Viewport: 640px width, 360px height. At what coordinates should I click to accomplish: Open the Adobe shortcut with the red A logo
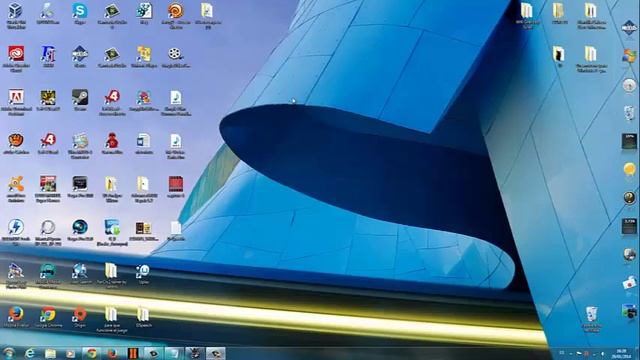click(16, 102)
